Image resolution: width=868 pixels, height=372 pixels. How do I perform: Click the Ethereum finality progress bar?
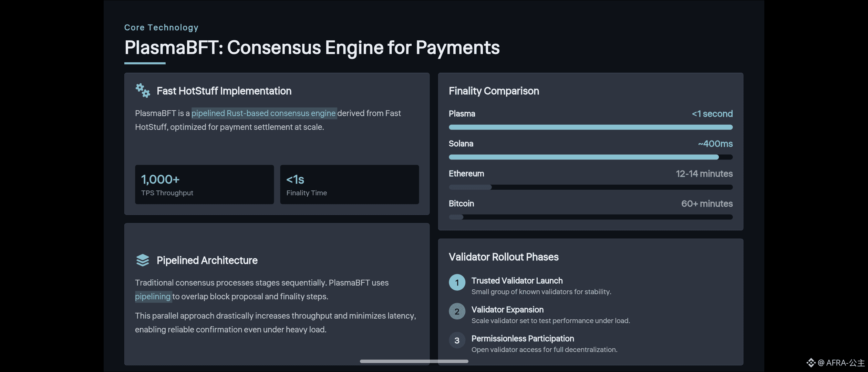click(590, 187)
